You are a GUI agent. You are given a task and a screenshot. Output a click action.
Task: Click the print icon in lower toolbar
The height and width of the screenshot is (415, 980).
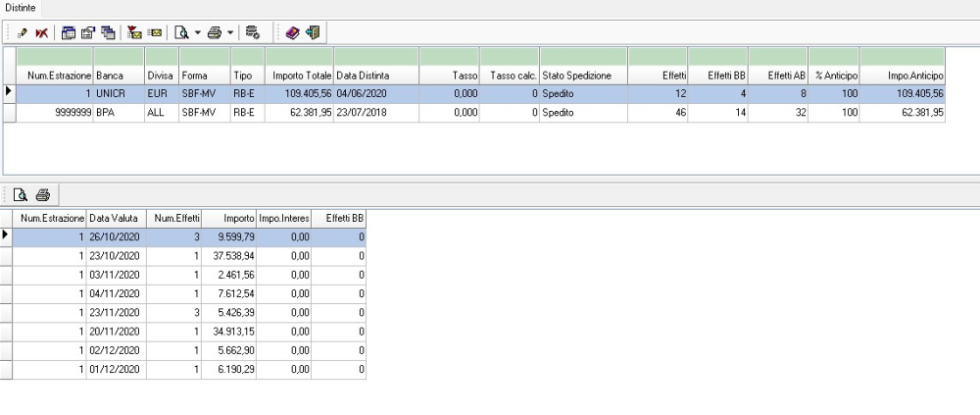[x=43, y=196]
